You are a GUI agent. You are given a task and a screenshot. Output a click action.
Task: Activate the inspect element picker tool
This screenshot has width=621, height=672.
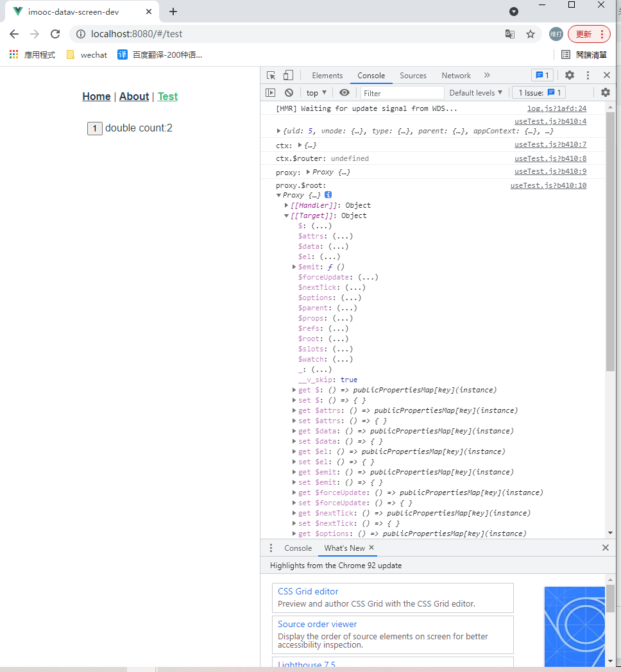[x=271, y=76]
